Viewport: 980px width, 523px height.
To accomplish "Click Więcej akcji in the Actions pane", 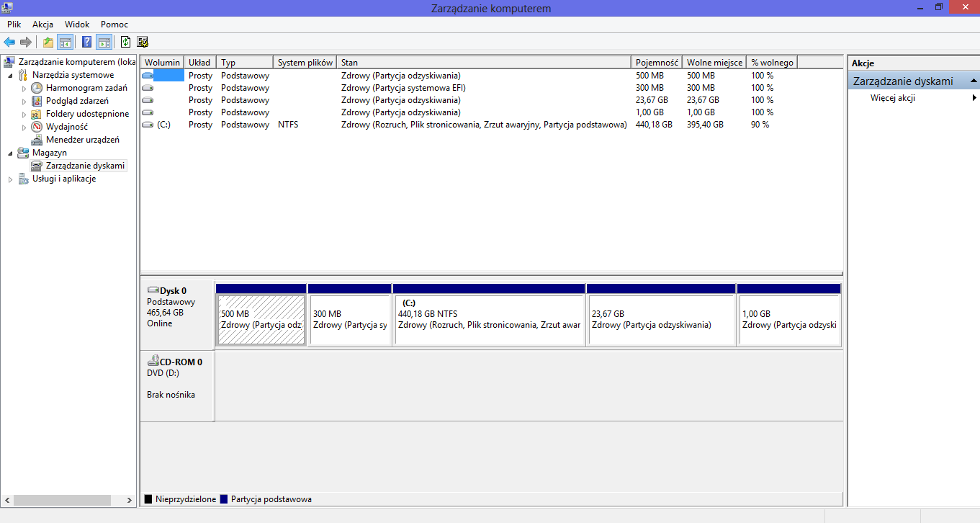I will [x=892, y=98].
